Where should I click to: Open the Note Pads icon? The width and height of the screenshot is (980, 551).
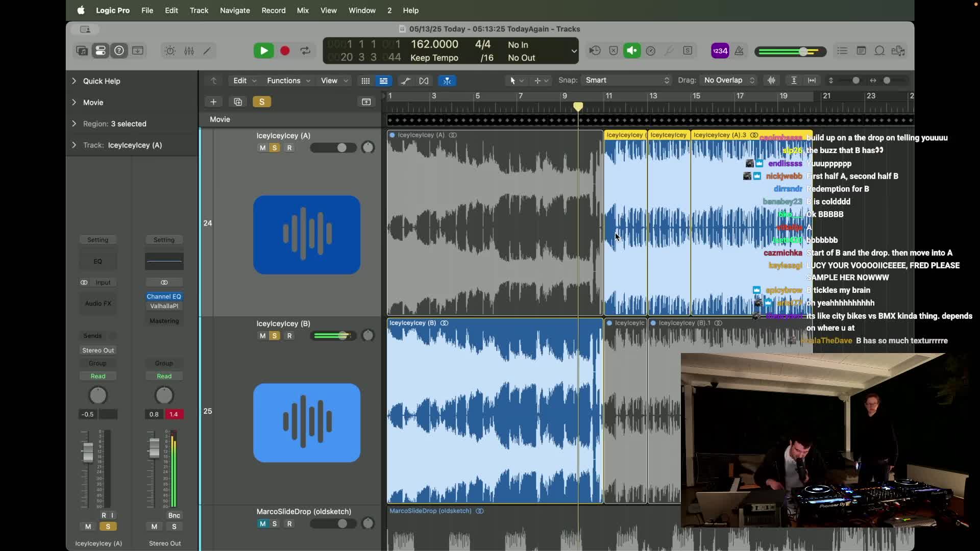(861, 51)
